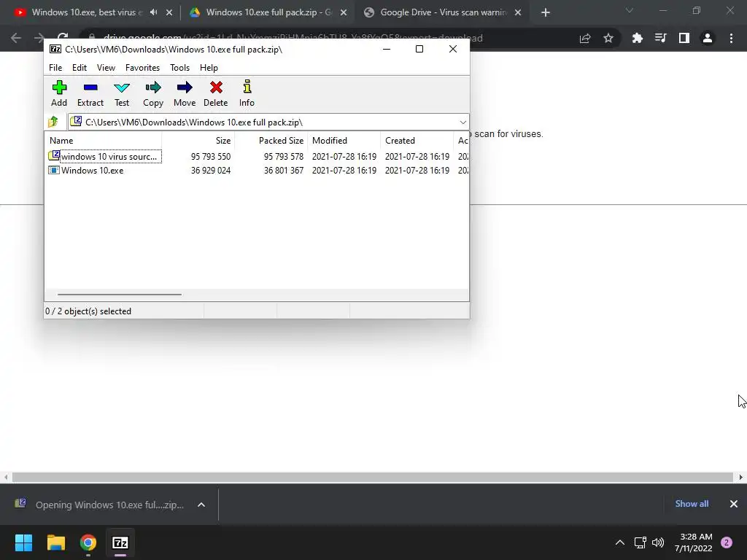Screen dimensions: 747x560
Task: Select the Windows 10.exe file row
Action: point(258,171)
